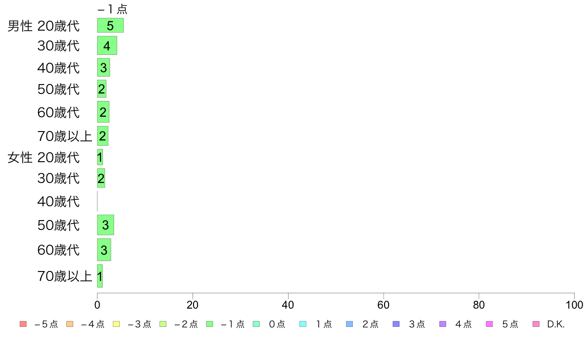Screen dimensions: 588x364
Task: Click the −1点 column header label
Action: [x=112, y=9]
